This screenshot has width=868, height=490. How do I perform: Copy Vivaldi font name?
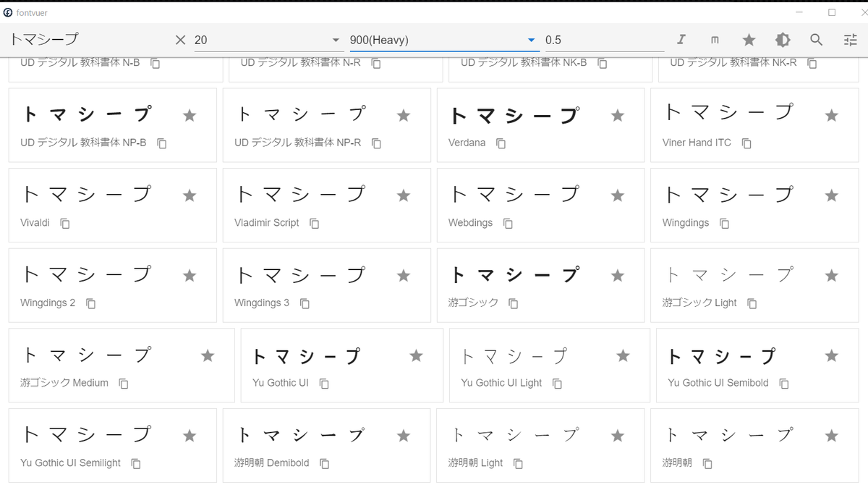[x=65, y=224]
